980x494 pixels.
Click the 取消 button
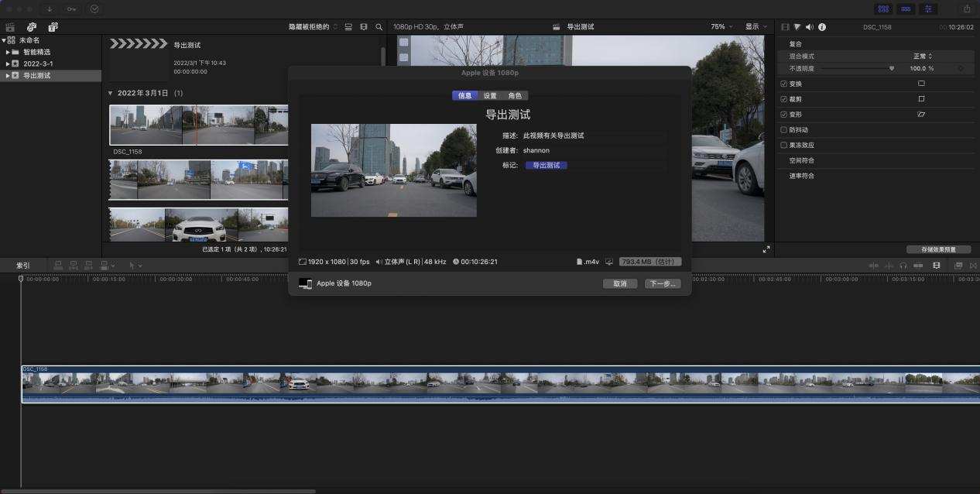[x=620, y=284]
